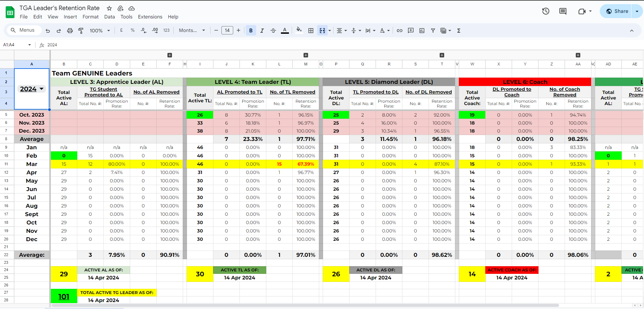The image size is (644, 309).
Task: Open the Extensions menu
Action: pos(150,17)
